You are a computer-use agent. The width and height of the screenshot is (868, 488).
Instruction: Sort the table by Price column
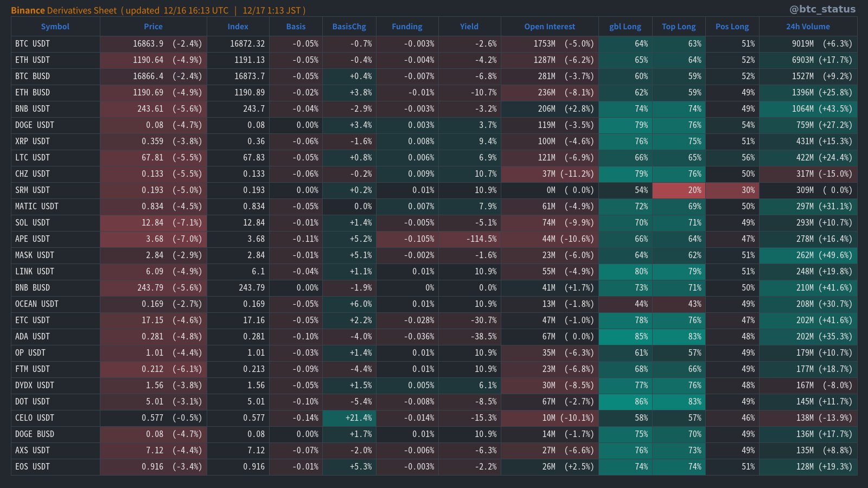click(153, 26)
